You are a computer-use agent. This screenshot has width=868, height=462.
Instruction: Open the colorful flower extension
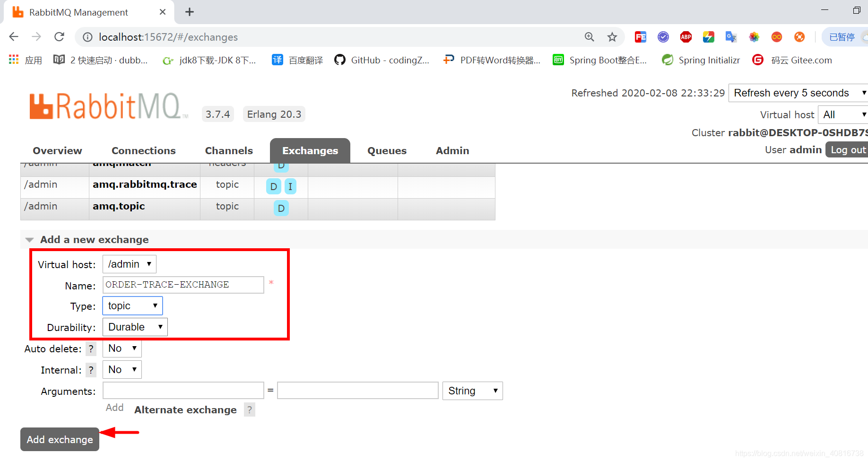coord(754,37)
